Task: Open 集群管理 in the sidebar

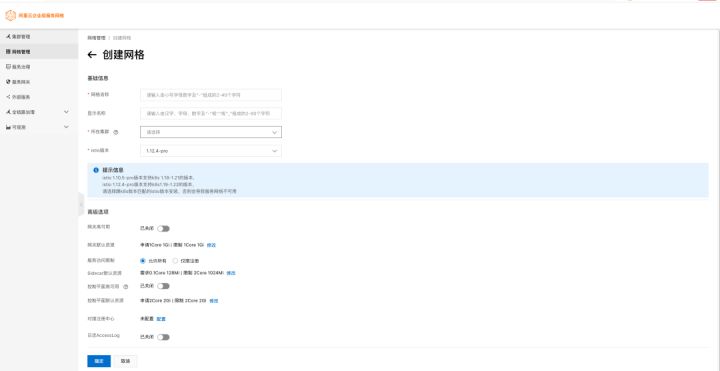Action: (x=39, y=36)
